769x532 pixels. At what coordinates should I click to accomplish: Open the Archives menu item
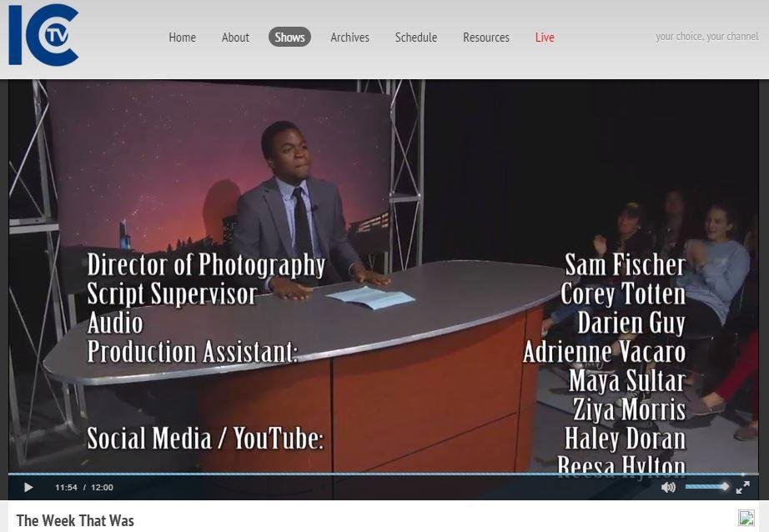click(349, 38)
